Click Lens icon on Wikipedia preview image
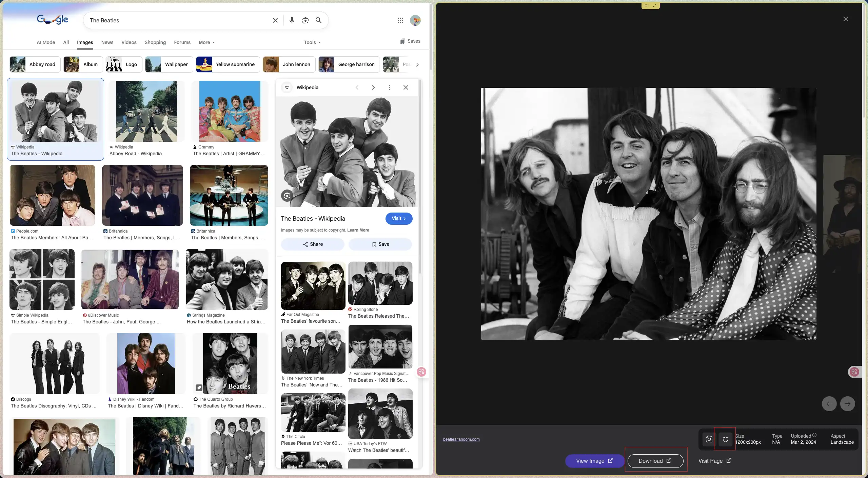Image resolution: width=868 pixels, height=478 pixels. tap(287, 196)
